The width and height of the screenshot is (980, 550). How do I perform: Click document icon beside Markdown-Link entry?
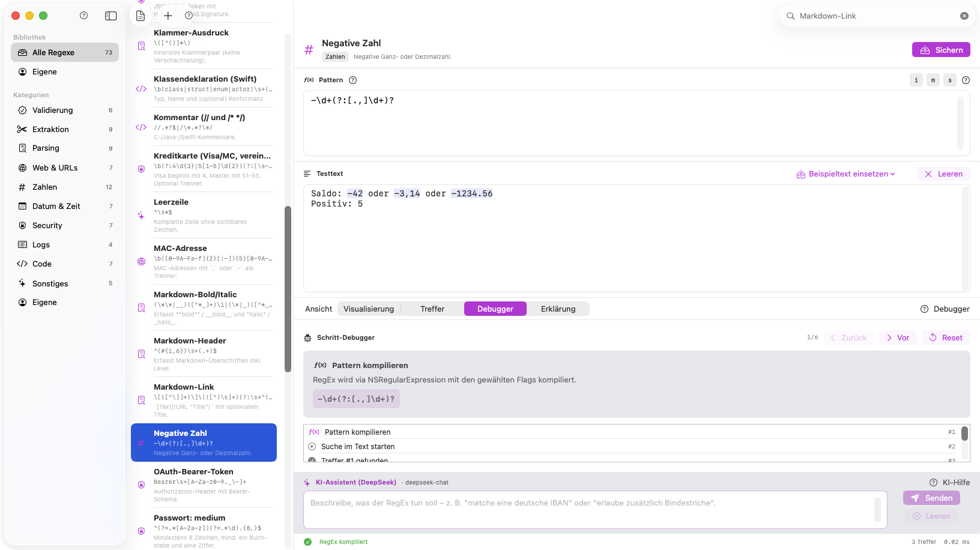pyautogui.click(x=141, y=400)
